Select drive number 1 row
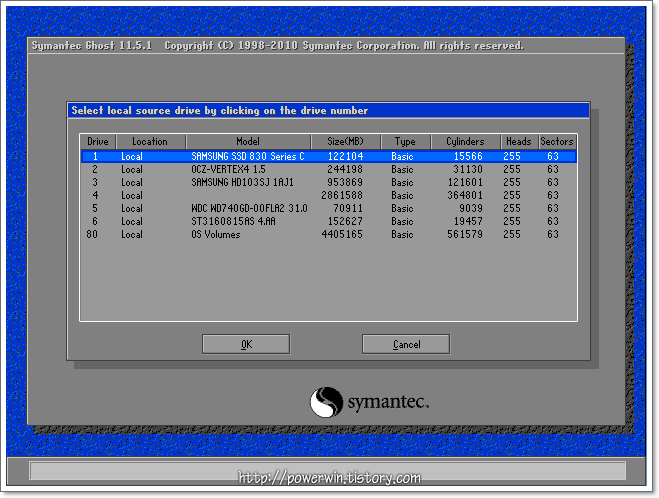The image size is (659, 498). (328, 156)
